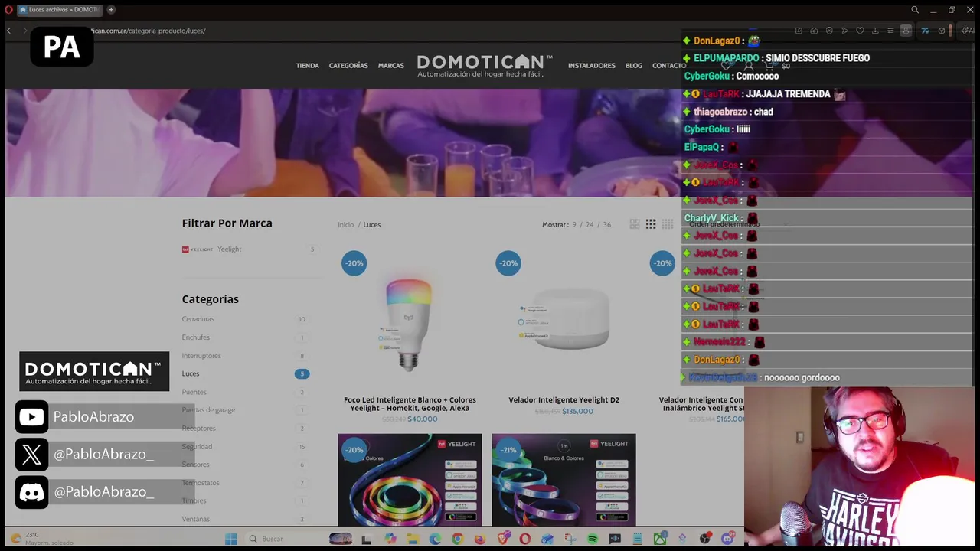Select the Luces archivos browser tab
This screenshot has height=551, width=980.
click(59, 10)
